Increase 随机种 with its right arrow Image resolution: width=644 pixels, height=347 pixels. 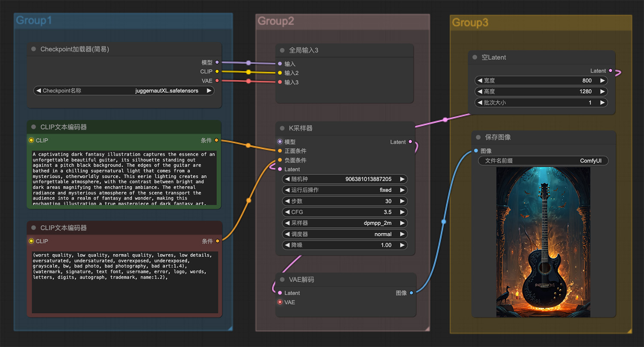click(x=402, y=179)
